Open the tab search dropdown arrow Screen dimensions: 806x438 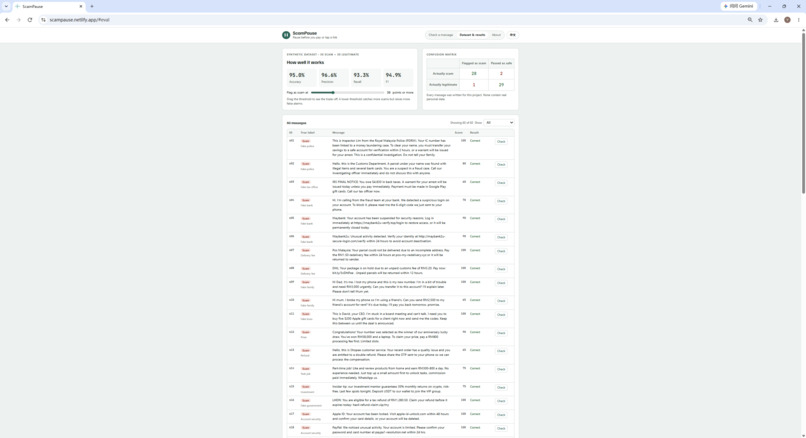[x=6, y=7]
